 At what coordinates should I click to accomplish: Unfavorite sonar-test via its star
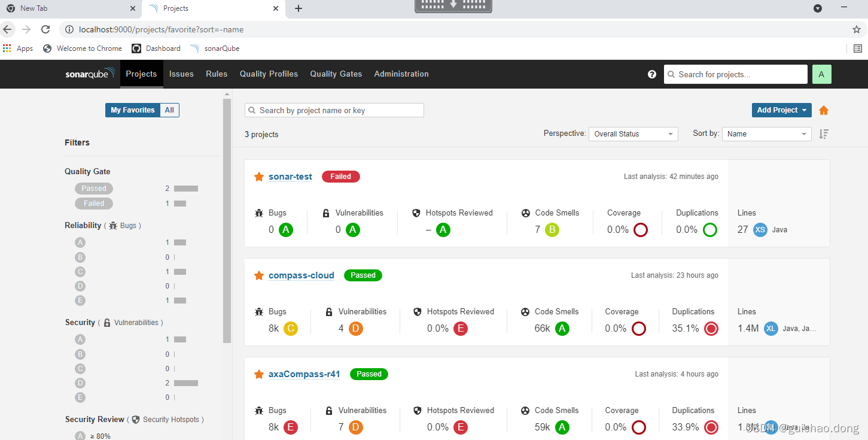click(x=259, y=177)
